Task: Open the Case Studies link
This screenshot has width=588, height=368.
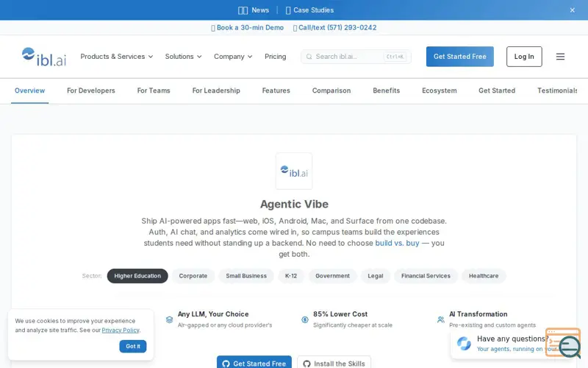Action: click(x=314, y=10)
